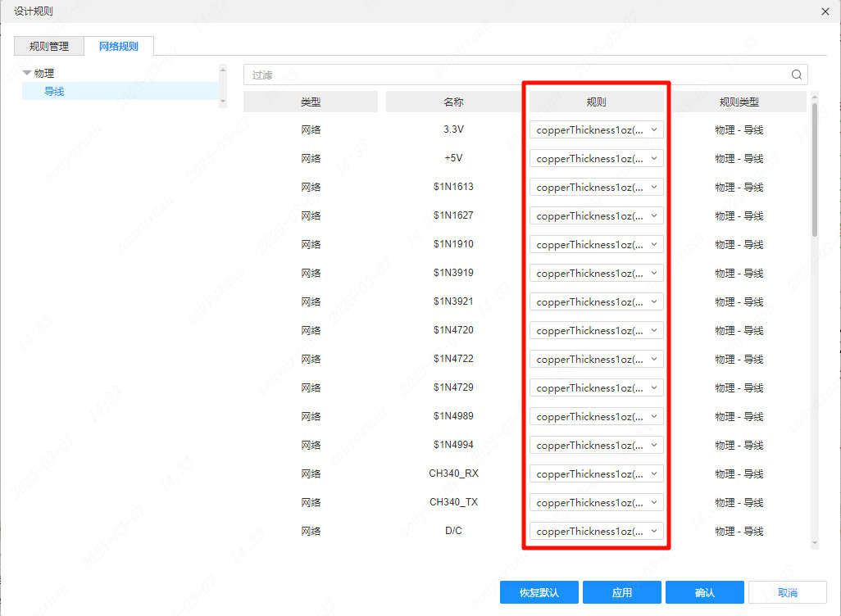Confirm with the 确认 button

tap(704, 592)
